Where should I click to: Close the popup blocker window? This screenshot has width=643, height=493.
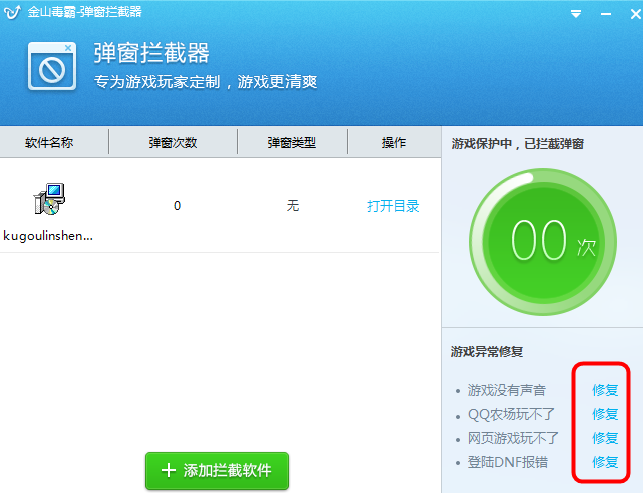pos(636,14)
